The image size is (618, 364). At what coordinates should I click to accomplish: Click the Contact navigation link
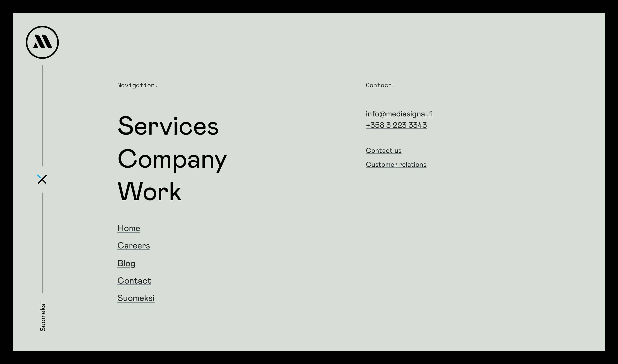coord(134,280)
